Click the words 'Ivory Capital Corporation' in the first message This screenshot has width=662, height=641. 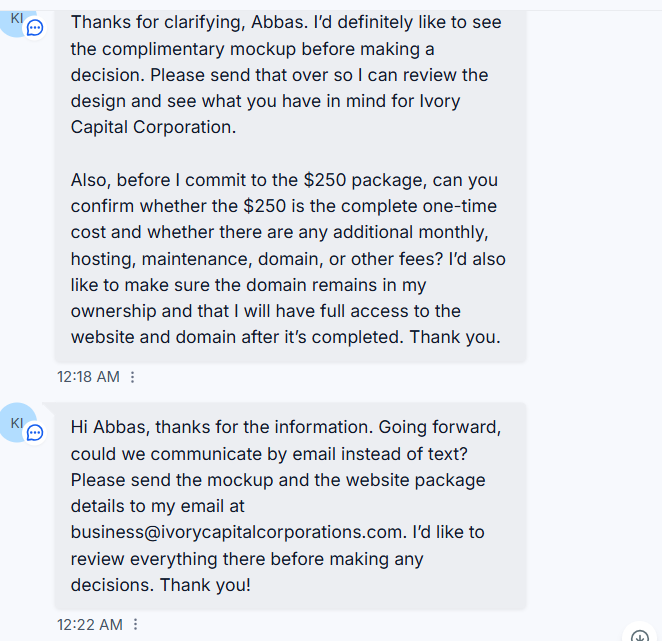pyautogui.click(x=266, y=114)
